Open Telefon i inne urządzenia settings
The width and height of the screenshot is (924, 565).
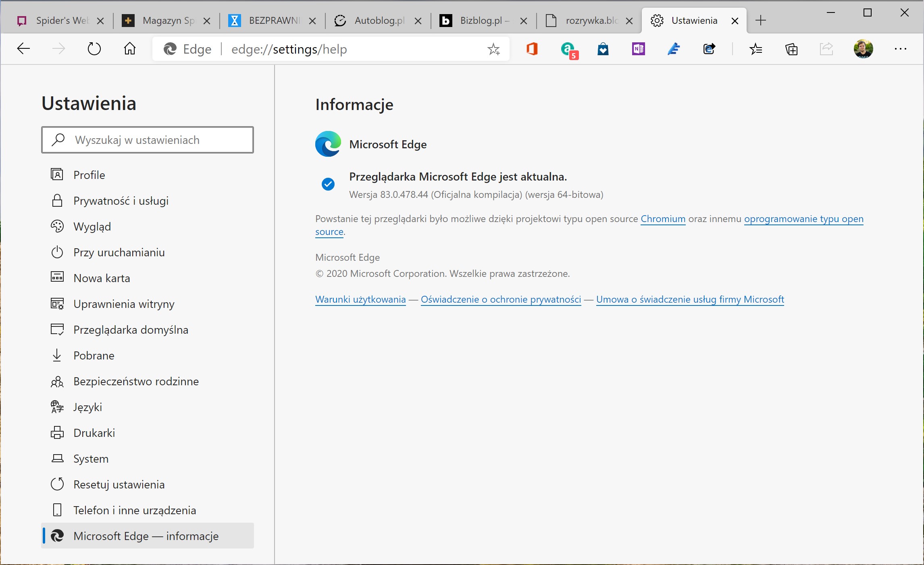coord(148,510)
